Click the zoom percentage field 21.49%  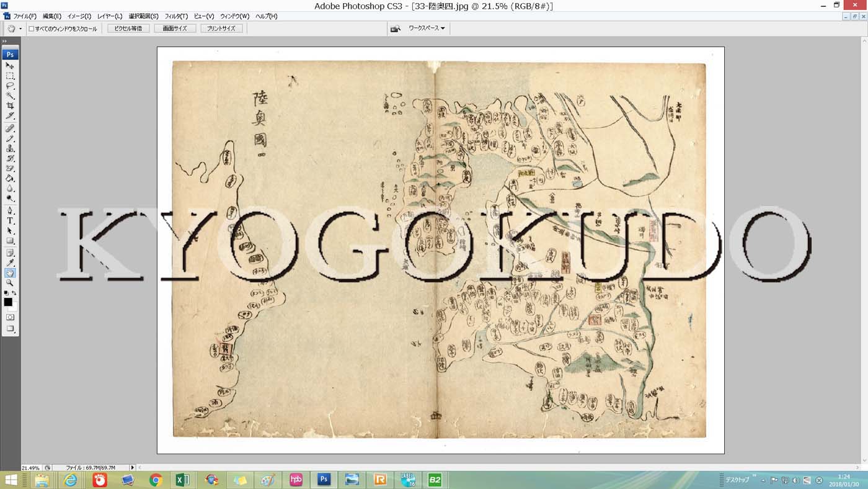tap(31, 467)
